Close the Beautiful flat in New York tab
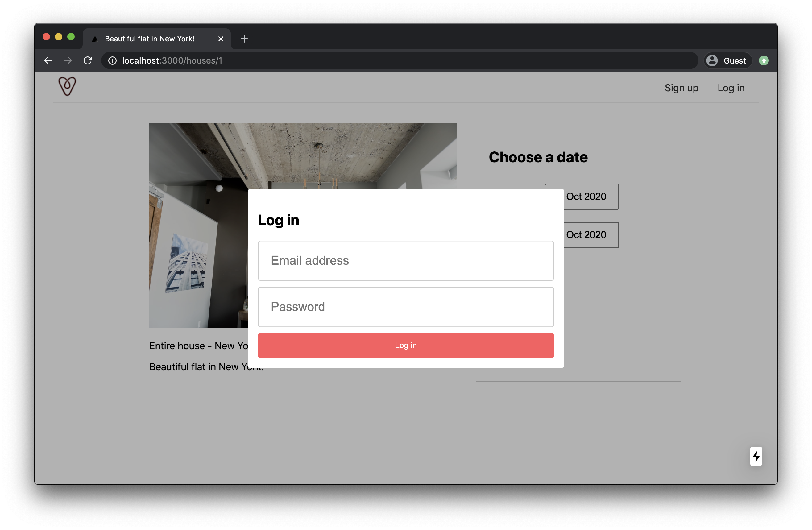The image size is (812, 530). tap(221, 39)
